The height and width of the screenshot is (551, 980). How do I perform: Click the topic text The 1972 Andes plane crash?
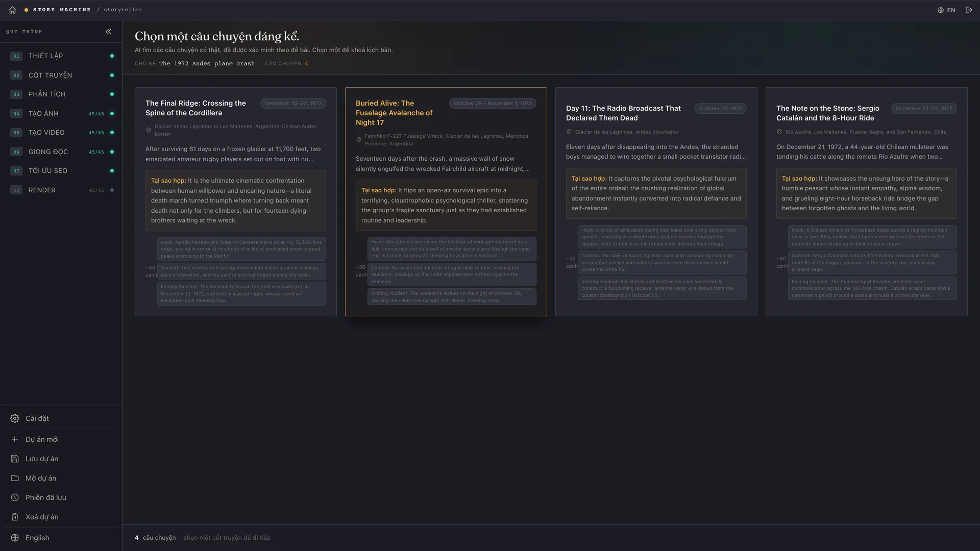pyautogui.click(x=207, y=64)
